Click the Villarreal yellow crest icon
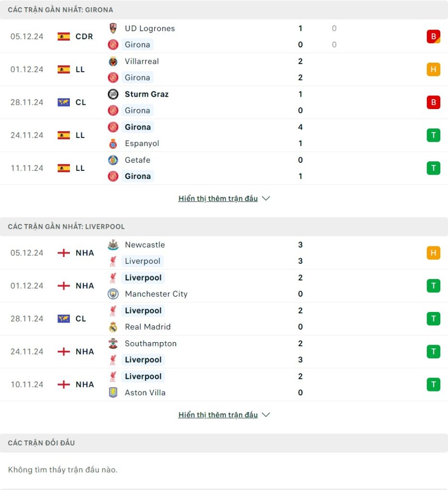This screenshot has height=490, width=448. [x=113, y=61]
